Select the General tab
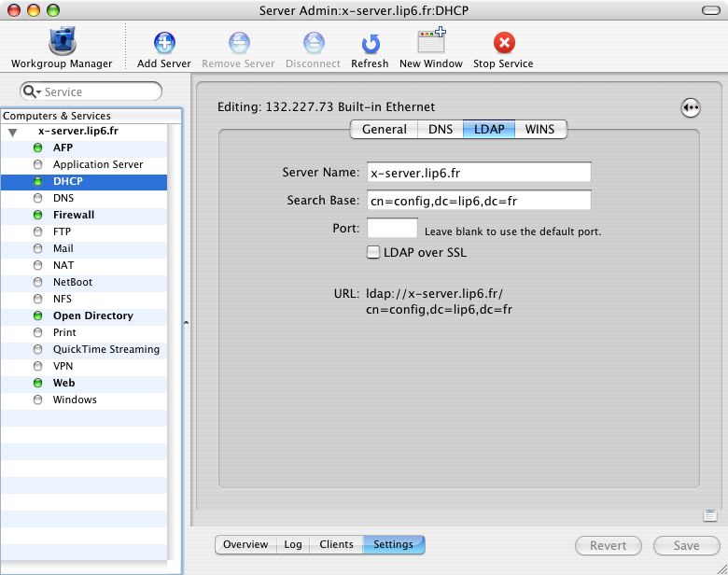 coord(384,130)
